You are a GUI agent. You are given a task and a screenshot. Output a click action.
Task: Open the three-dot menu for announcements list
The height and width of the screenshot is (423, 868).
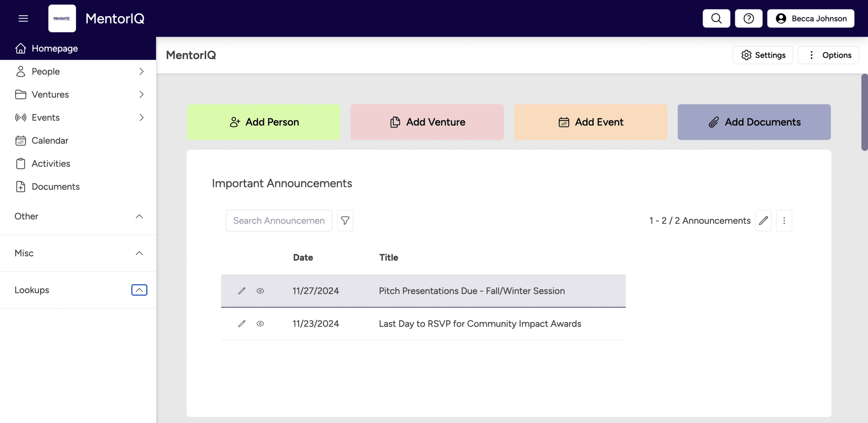[x=784, y=220]
